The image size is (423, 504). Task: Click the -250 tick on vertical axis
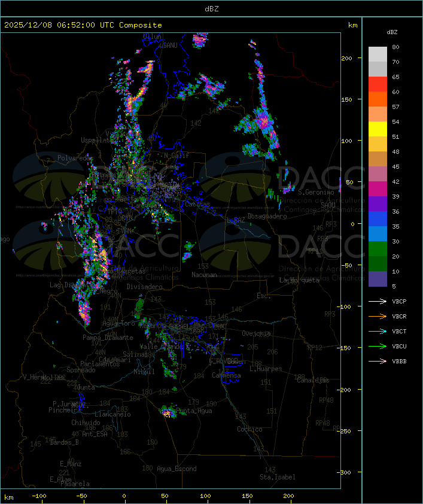point(345,431)
